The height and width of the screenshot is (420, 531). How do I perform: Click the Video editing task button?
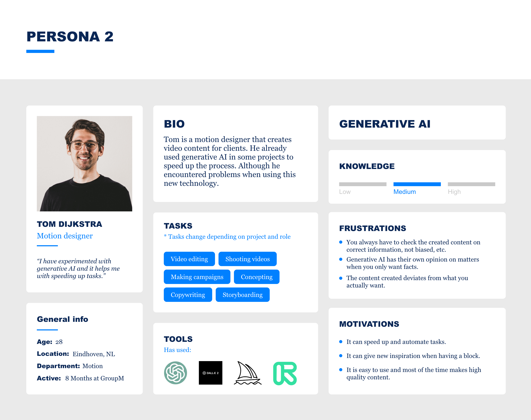tap(189, 259)
